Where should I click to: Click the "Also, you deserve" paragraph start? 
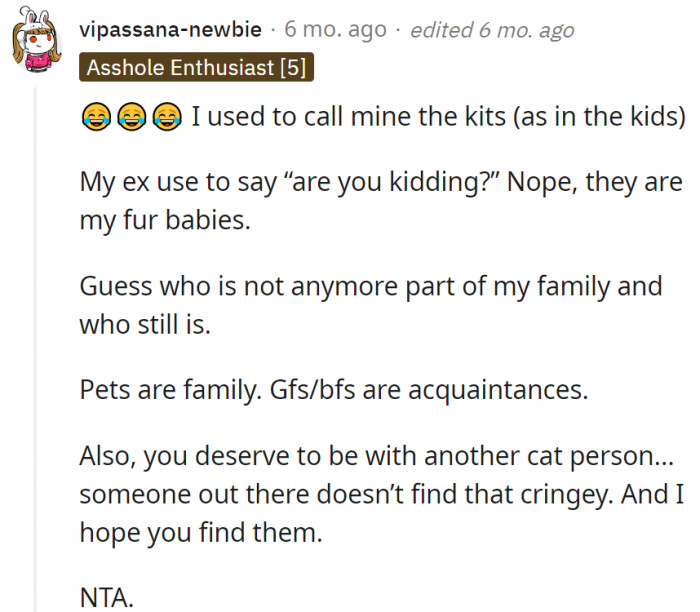160,455
